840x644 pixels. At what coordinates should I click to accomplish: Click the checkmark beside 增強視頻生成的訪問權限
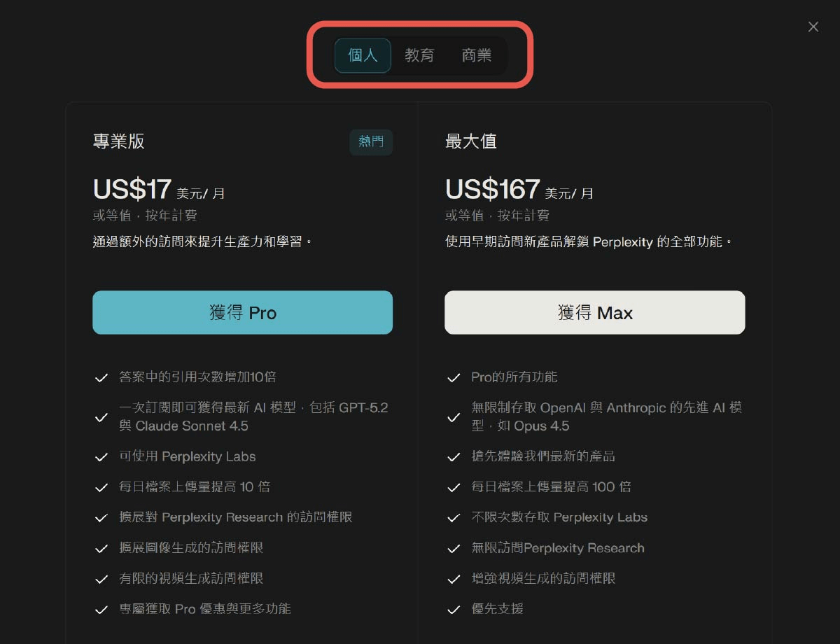click(x=454, y=578)
